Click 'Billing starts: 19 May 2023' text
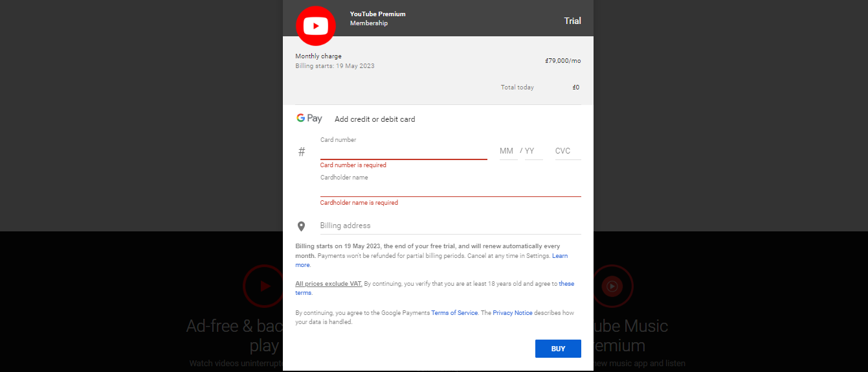Screen dimensions: 868x372 point(335,66)
